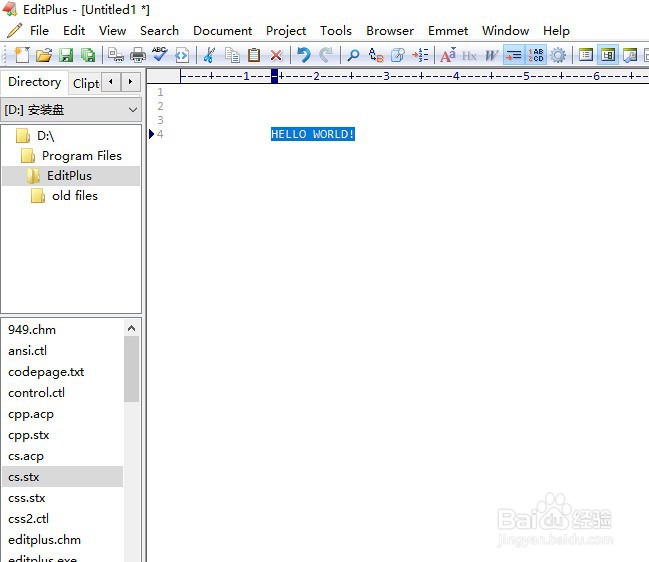Select file cs.acp

(x=26, y=456)
